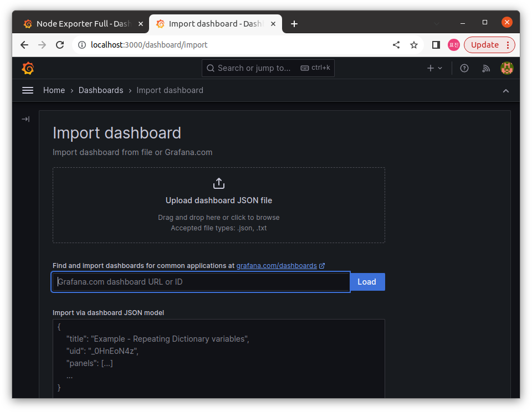The image size is (532, 412).
Task: Click Grafana.com dashboard URL or ID field
Action: point(201,282)
